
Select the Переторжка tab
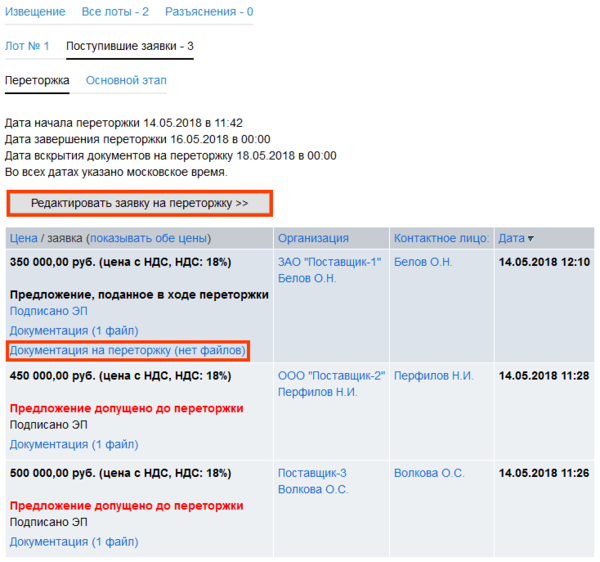pos(37,80)
